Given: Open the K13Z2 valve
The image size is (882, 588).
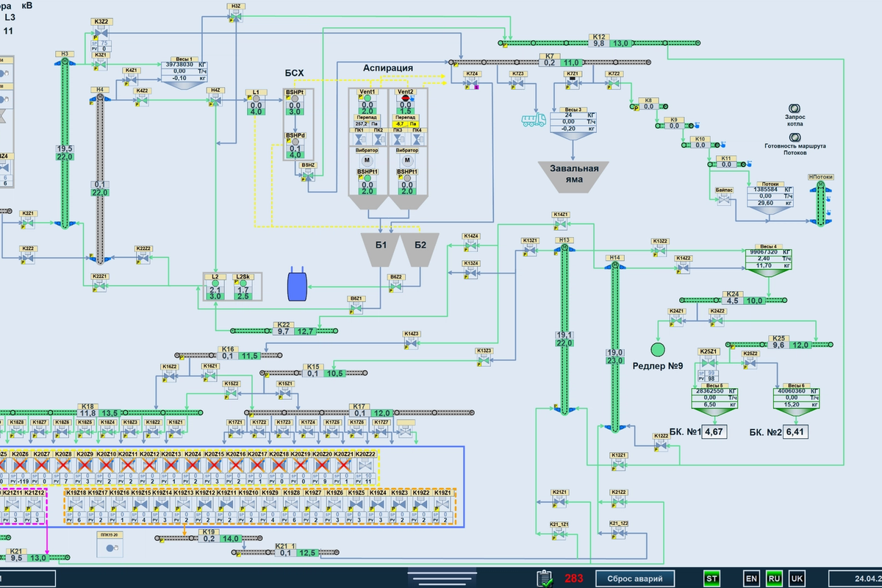Looking at the screenshot, I should pyautogui.click(x=659, y=251).
